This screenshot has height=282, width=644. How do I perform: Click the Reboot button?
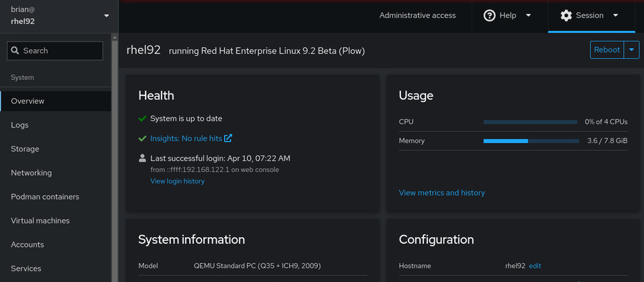coord(607,50)
